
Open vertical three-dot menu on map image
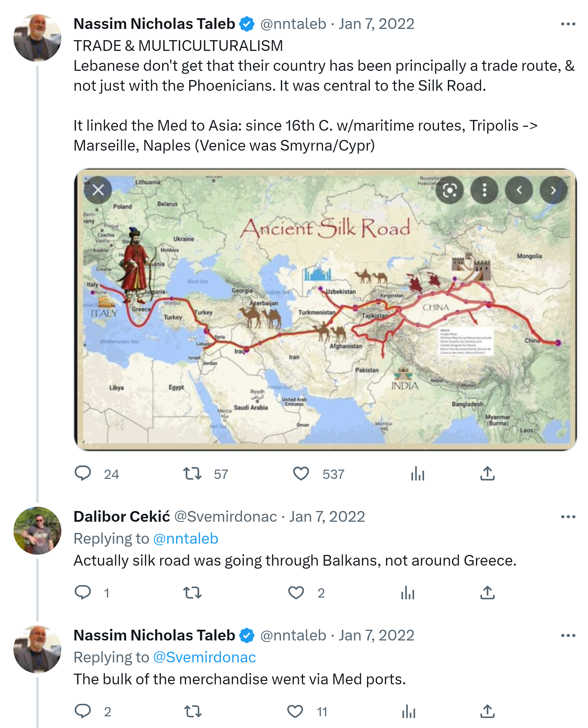point(484,191)
